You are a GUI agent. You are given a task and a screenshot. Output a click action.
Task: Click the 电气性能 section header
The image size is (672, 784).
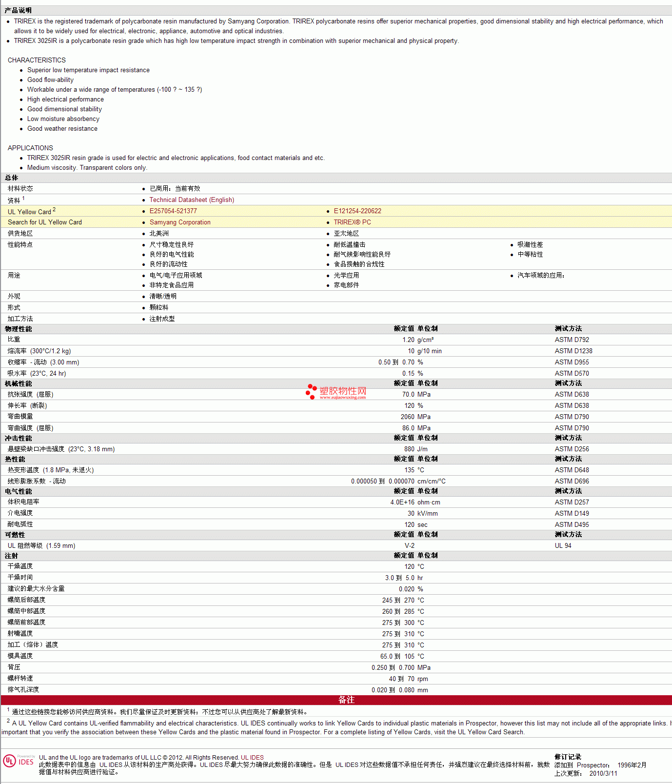[x=19, y=492]
